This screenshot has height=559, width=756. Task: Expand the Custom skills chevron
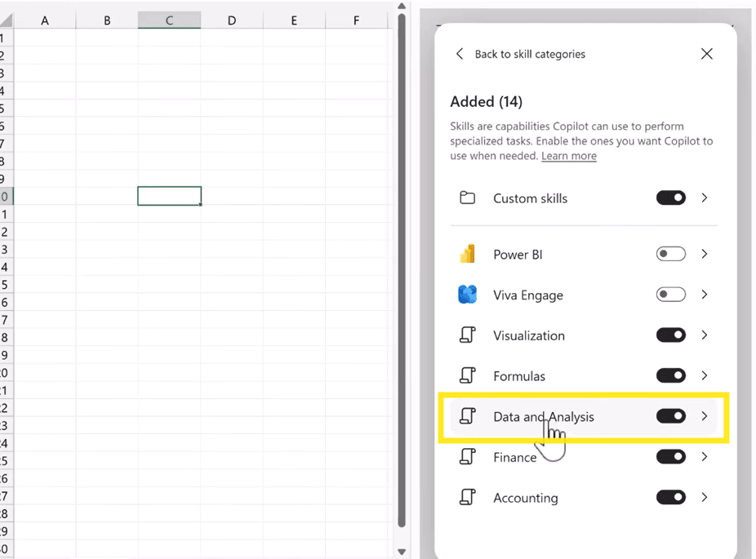(705, 198)
